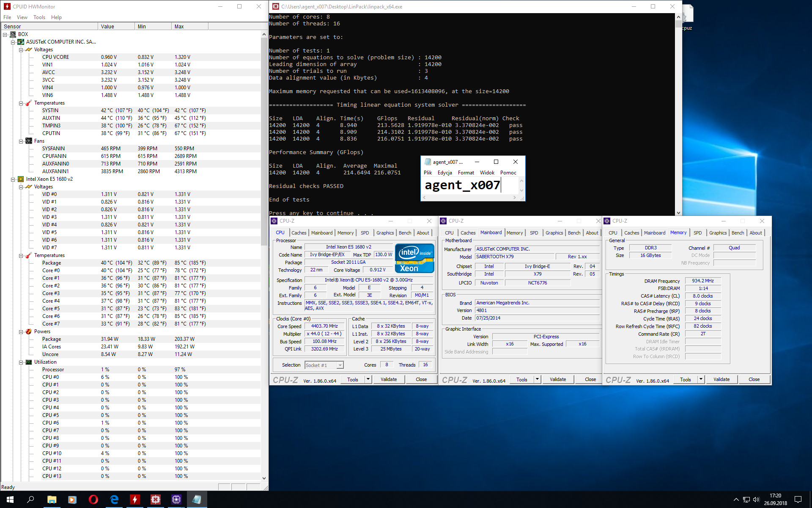
Task: Click the Notepad title bar document icon
Action: click(428, 162)
